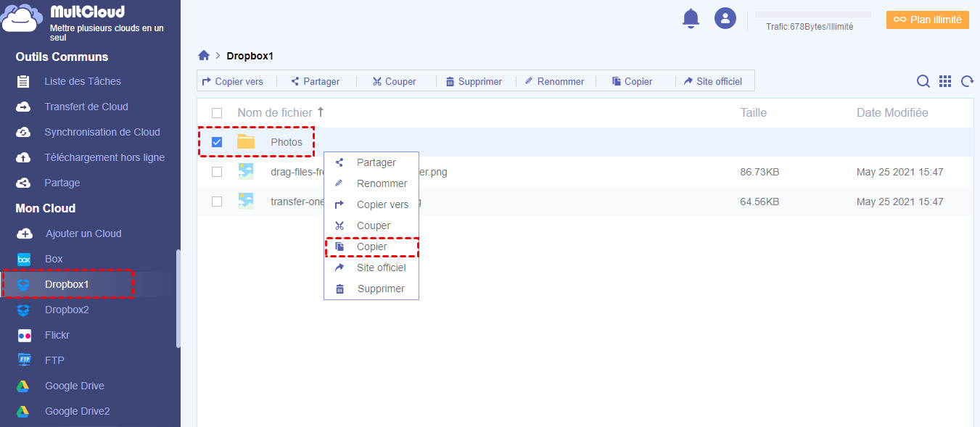Choose Copier in the context menu

[x=371, y=246]
